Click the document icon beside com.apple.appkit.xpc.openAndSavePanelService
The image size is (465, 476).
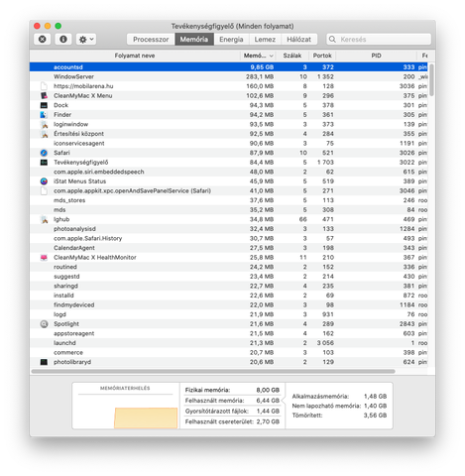coord(44,191)
